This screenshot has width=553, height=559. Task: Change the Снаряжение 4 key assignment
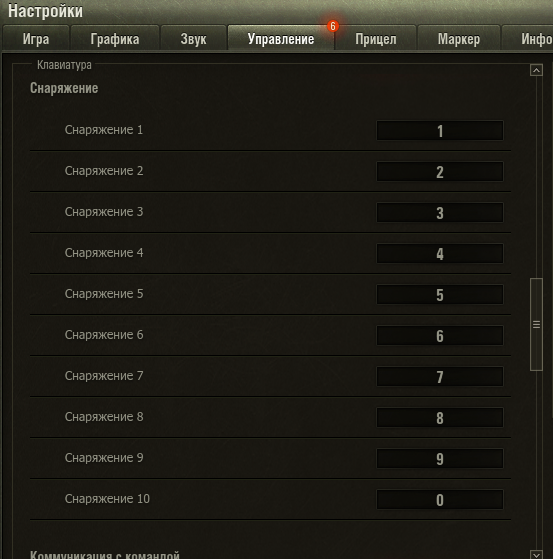click(440, 253)
